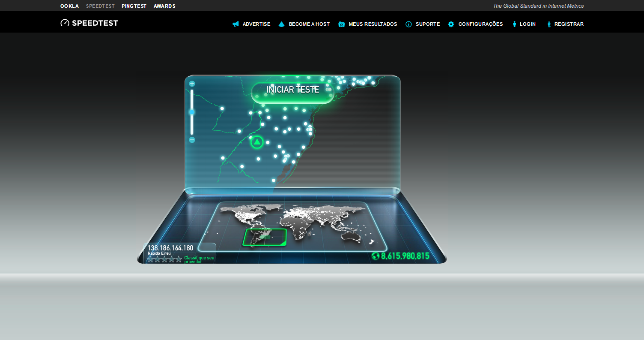This screenshot has width=644, height=340.
Task: Click the megaphone icon next to Advertise
Action: [x=236, y=24]
